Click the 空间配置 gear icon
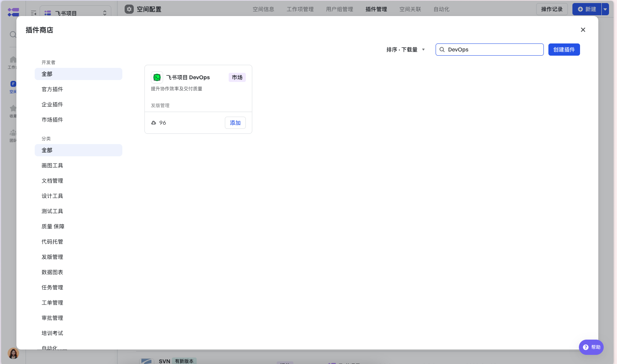 click(129, 9)
